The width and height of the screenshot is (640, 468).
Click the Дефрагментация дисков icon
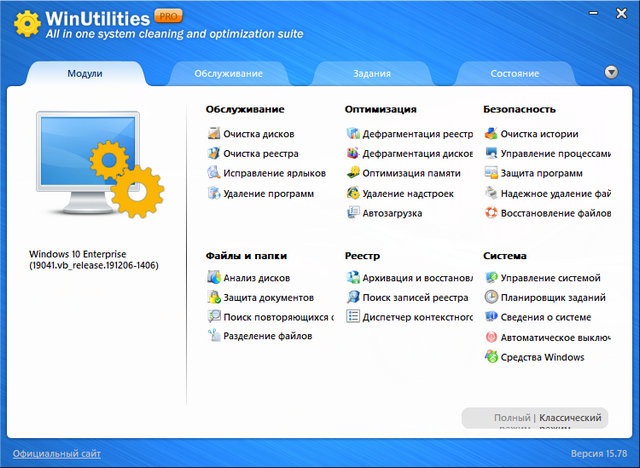[x=353, y=153]
